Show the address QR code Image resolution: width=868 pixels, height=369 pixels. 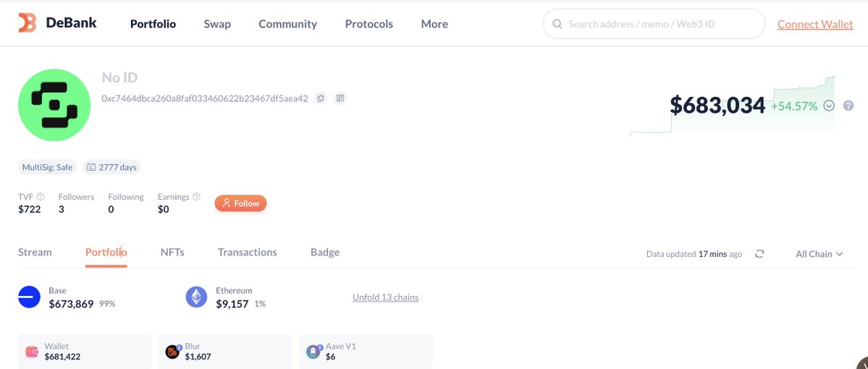pyautogui.click(x=340, y=98)
